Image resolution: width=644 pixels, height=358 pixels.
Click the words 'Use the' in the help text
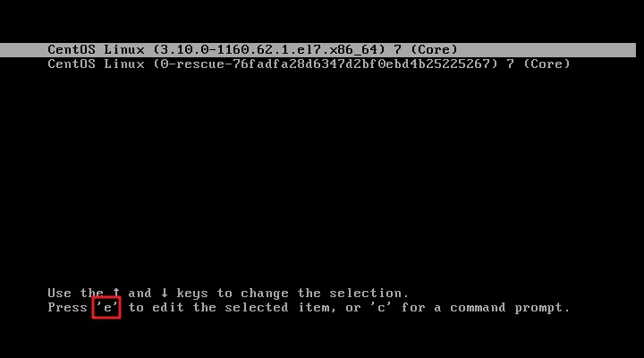tap(75, 293)
